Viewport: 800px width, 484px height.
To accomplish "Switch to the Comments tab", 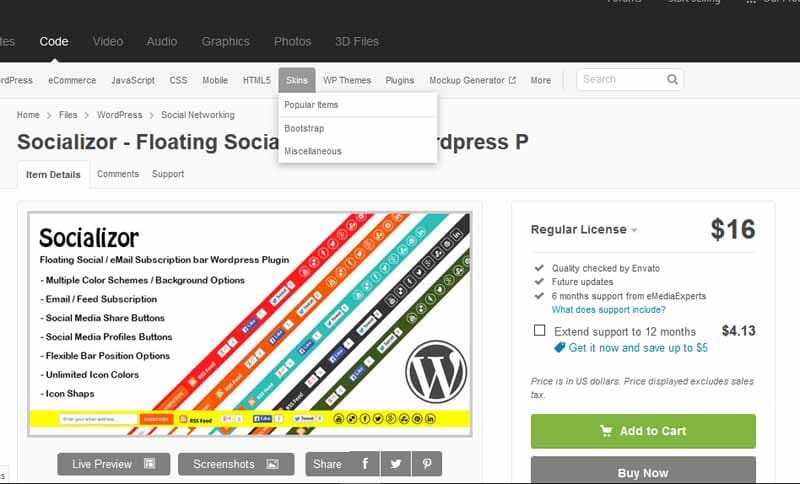I will tap(118, 174).
